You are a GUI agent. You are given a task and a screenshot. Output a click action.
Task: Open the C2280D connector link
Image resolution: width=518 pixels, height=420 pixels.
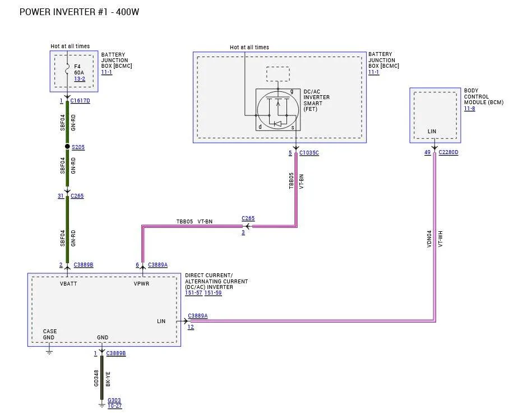448,152
